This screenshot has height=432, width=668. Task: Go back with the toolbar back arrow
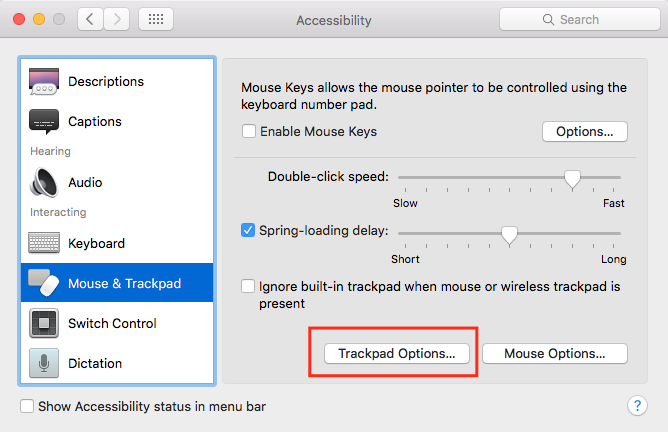point(90,19)
